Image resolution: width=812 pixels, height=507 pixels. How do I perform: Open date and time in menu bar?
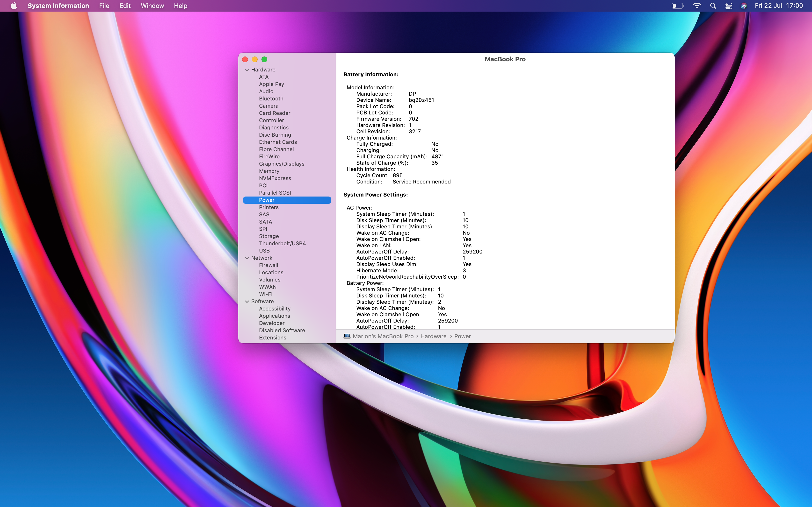point(778,6)
